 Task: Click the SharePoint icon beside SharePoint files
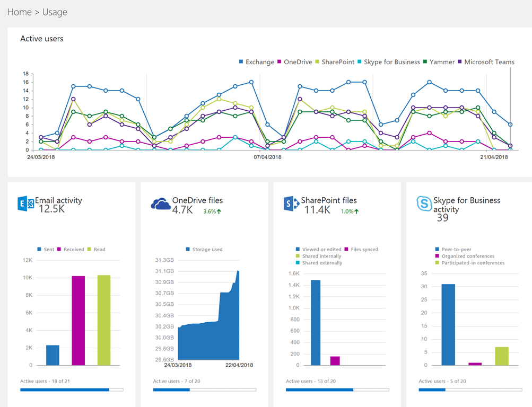click(x=291, y=203)
